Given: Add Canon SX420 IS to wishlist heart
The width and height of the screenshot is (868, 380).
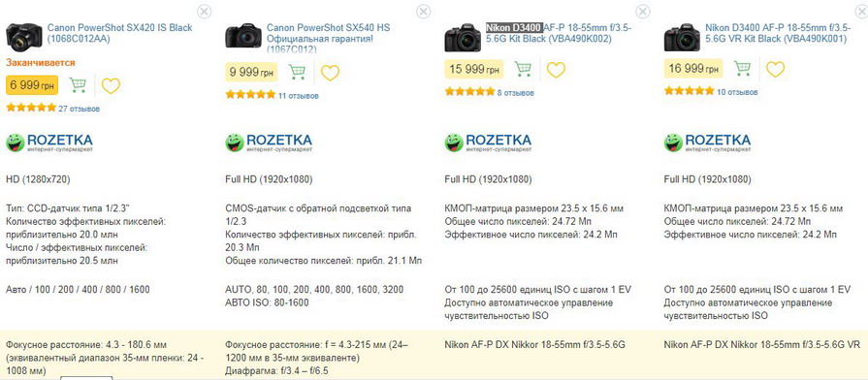Looking at the screenshot, I should pyautogui.click(x=111, y=85).
